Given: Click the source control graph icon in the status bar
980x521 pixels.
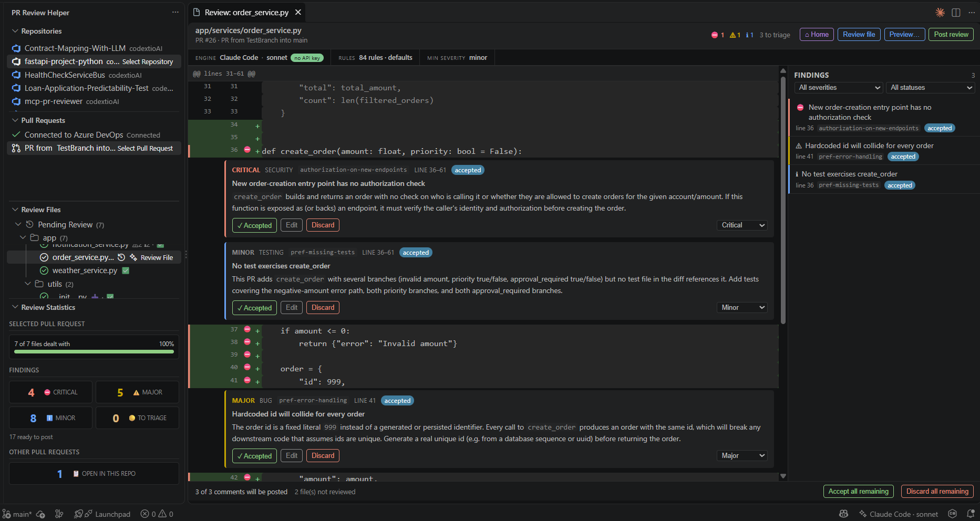Looking at the screenshot, I should pos(59,514).
